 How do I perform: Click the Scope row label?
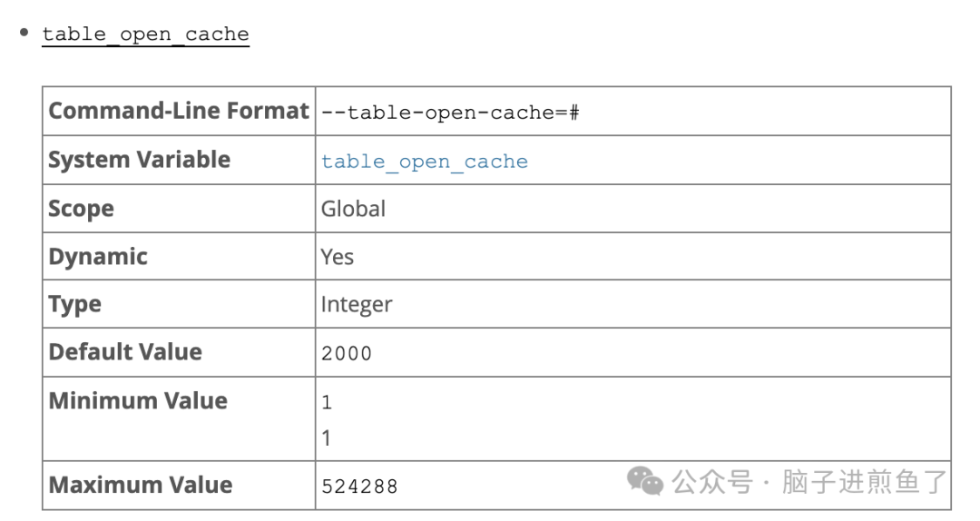click(81, 209)
